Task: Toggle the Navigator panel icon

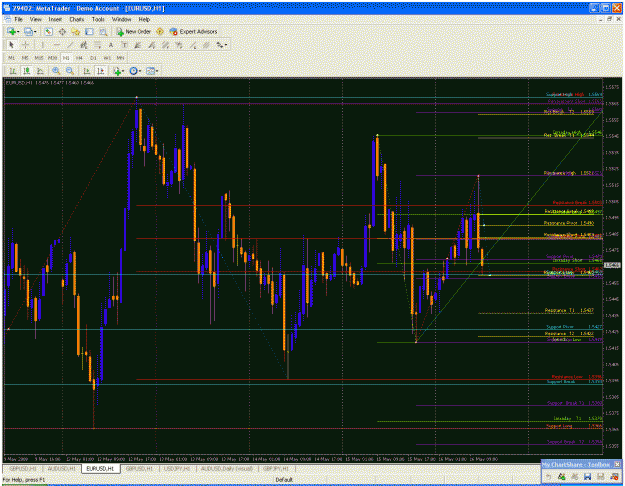Action: click(x=75, y=31)
